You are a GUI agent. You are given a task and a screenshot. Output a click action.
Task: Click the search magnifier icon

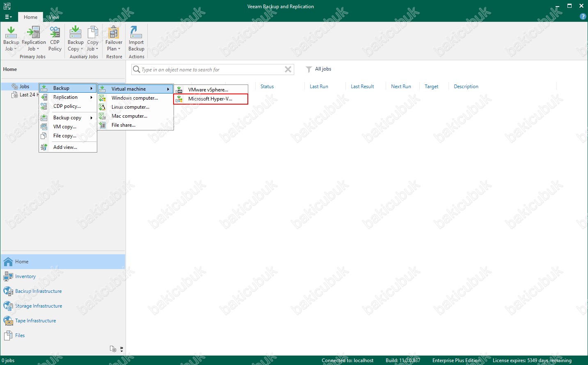tap(137, 69)
